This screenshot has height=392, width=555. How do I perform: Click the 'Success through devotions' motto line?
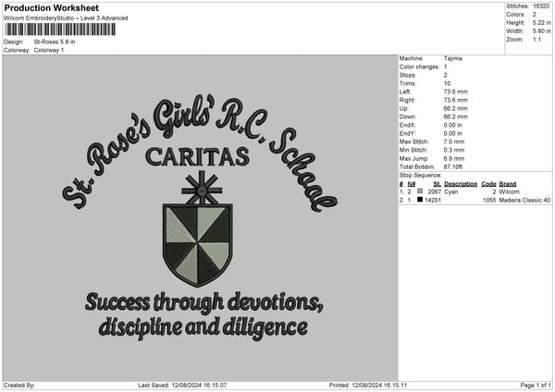[x=204, y=303]
